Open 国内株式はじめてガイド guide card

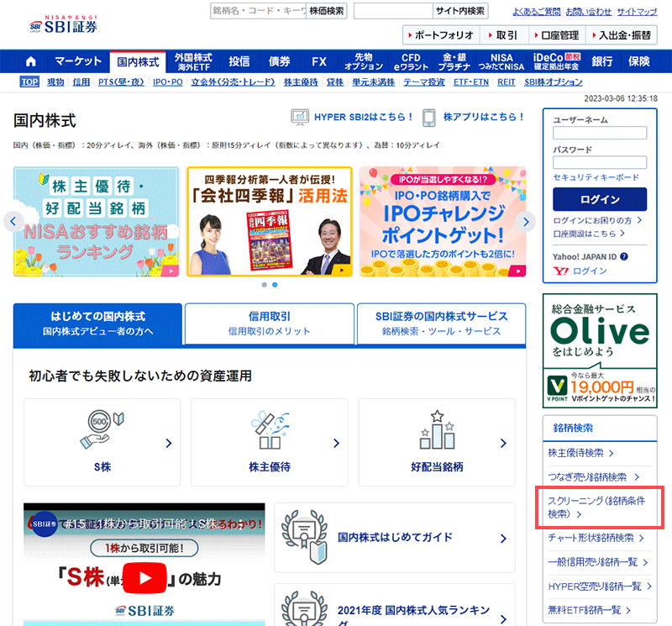click(395, 538)
